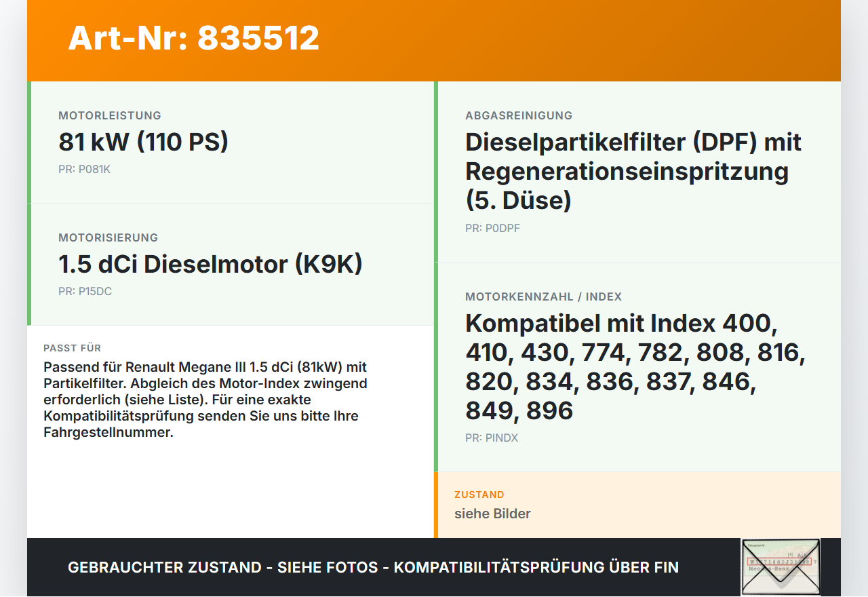Click the PASST FÜR label
The width and height of the screenshot is (868, 597).
[73, 348]
